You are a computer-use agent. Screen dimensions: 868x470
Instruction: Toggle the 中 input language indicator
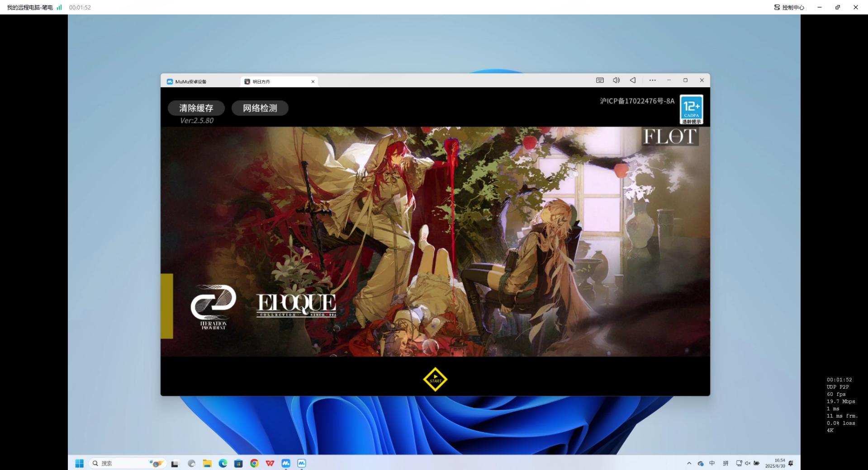(712, 463)
